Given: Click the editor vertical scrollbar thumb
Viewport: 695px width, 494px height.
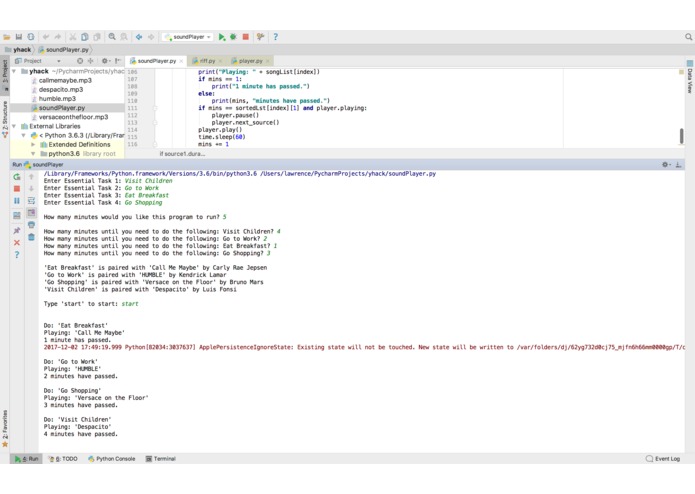Looking at the screenshot, I should (681, 136).
